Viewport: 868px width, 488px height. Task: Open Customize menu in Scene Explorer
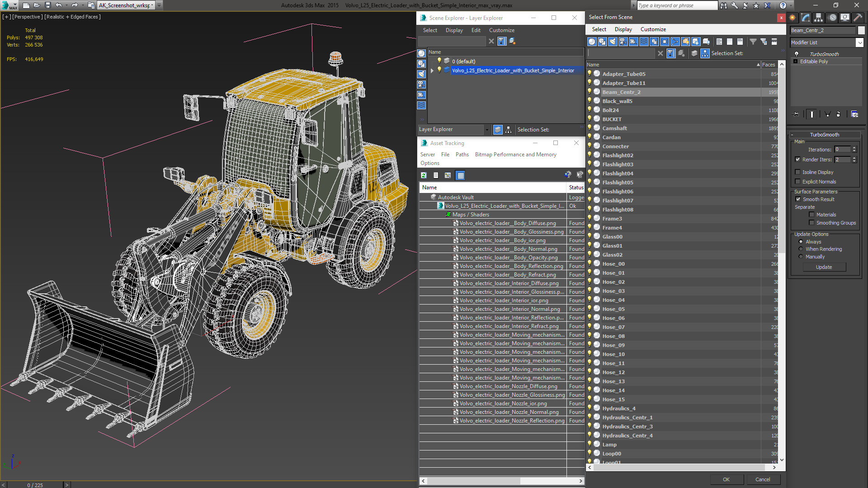[x=501, y=30]
